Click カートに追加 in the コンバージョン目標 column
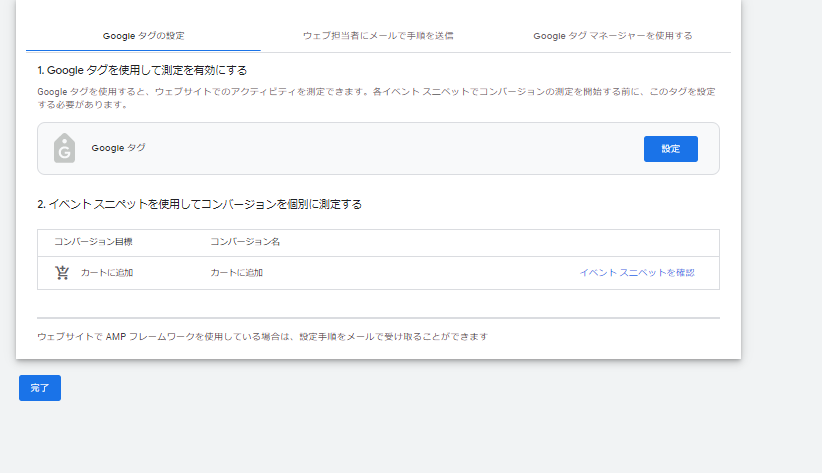The height and width of the screenshot is (473, 822). 107,273
